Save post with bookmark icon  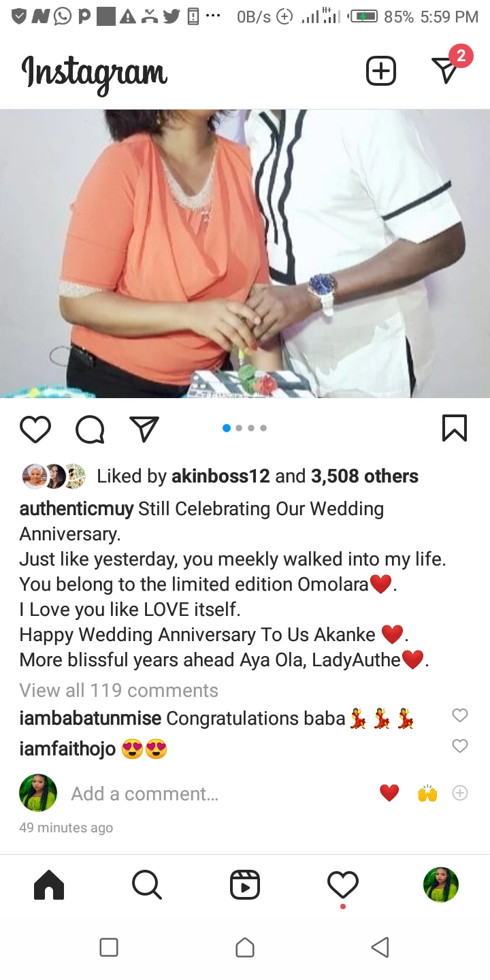tap(455, 428)
